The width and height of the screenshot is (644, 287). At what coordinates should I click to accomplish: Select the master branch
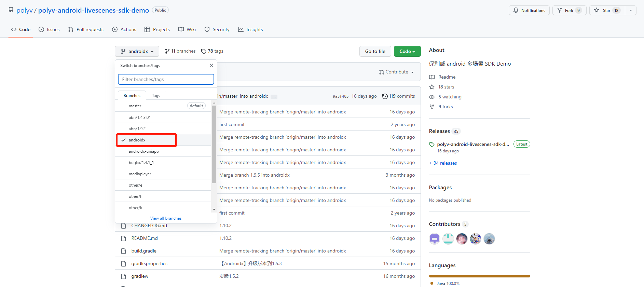[x=163, y=106]
